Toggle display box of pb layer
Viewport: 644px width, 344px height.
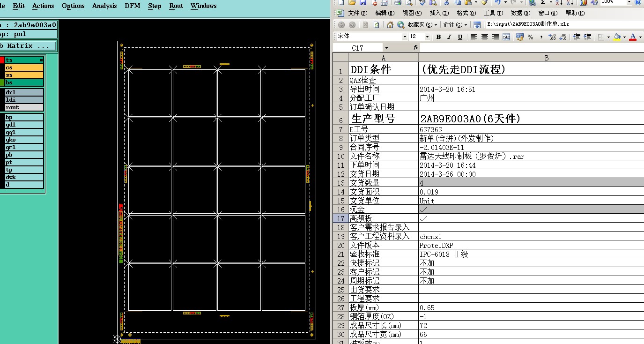pyautogui.click(x=2, y=155)
